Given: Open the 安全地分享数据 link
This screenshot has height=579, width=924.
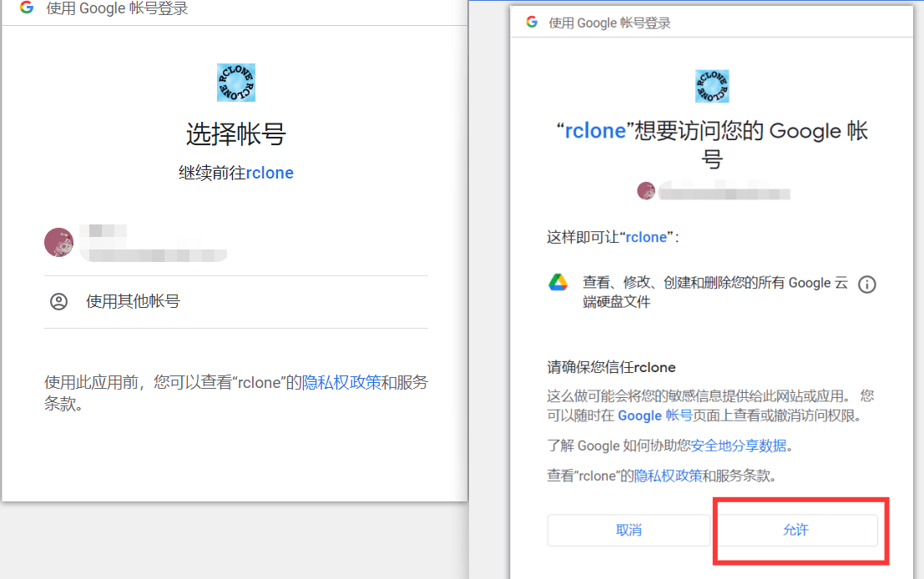Looking at the screenshot, I should coord(739,446).
